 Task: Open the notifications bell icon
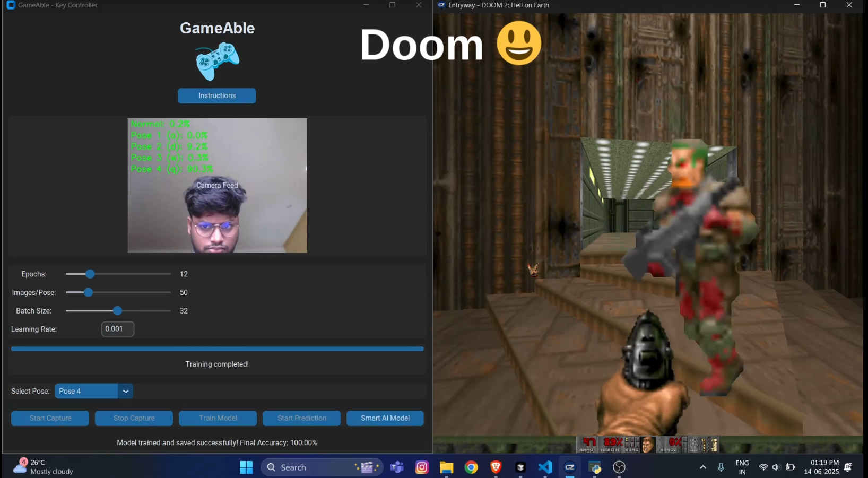click(x=848, y=467)
